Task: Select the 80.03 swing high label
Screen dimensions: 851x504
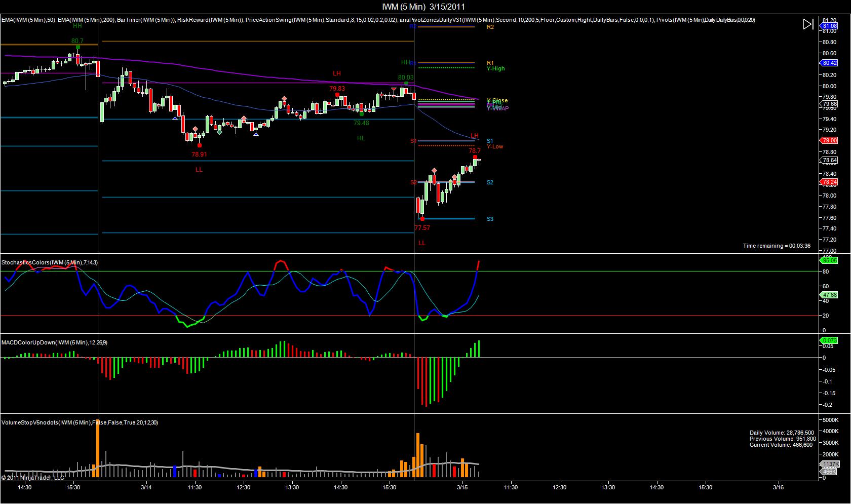Action: pyautogui.click(x=406, y=77)
